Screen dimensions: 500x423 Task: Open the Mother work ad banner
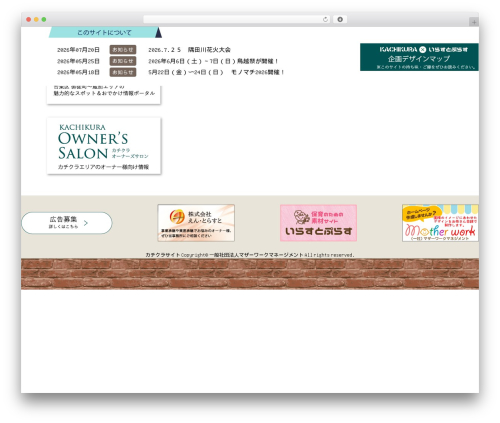click(x=440, y=223)
